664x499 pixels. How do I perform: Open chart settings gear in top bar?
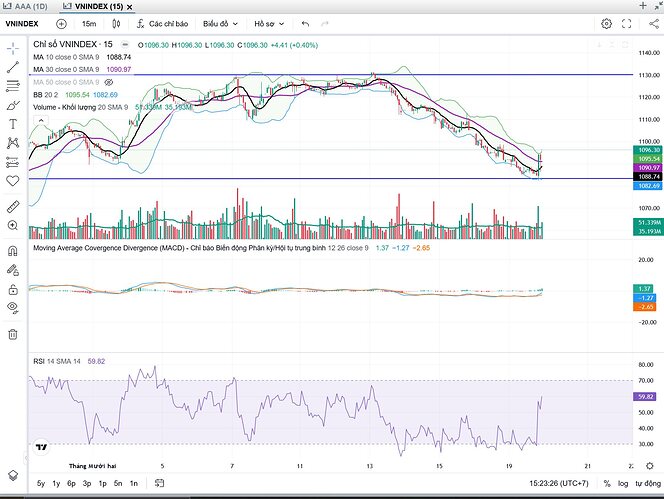point(607,23)
